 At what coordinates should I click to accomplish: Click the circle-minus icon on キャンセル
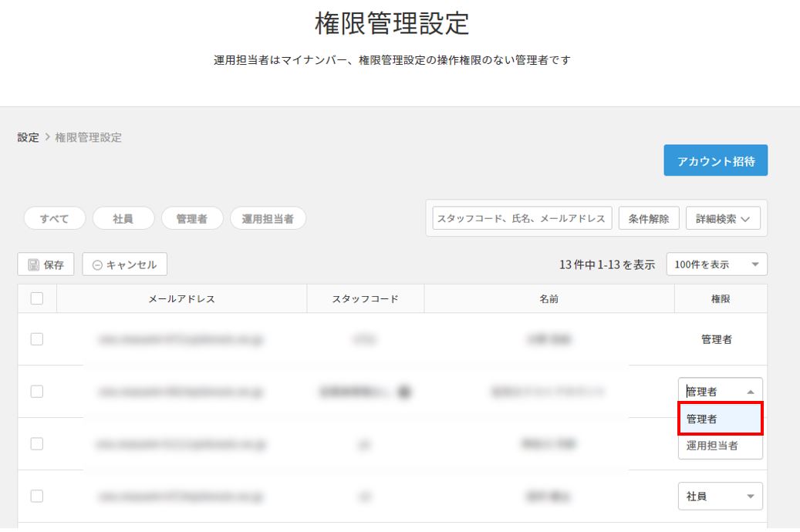coord(97,265)
